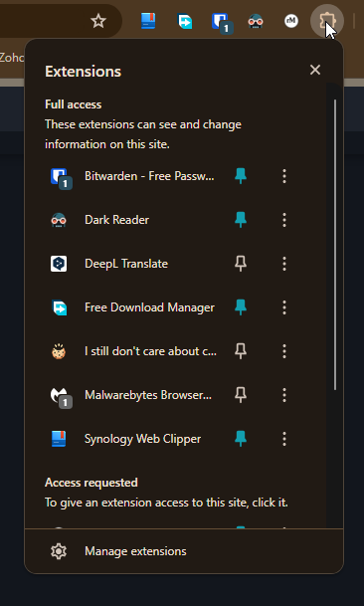Open more options for DeepL Translate
Viewport: 364px width, 606px height.
[284, 264]
